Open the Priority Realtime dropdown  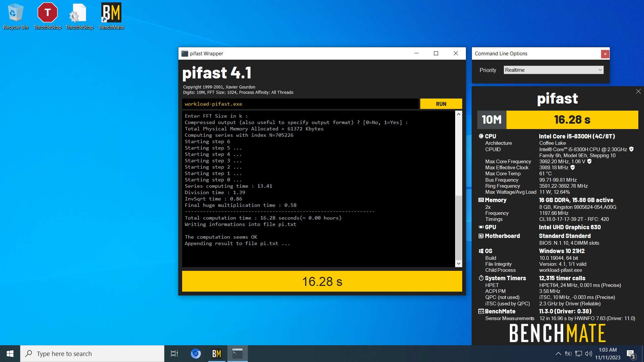(553, 70)
